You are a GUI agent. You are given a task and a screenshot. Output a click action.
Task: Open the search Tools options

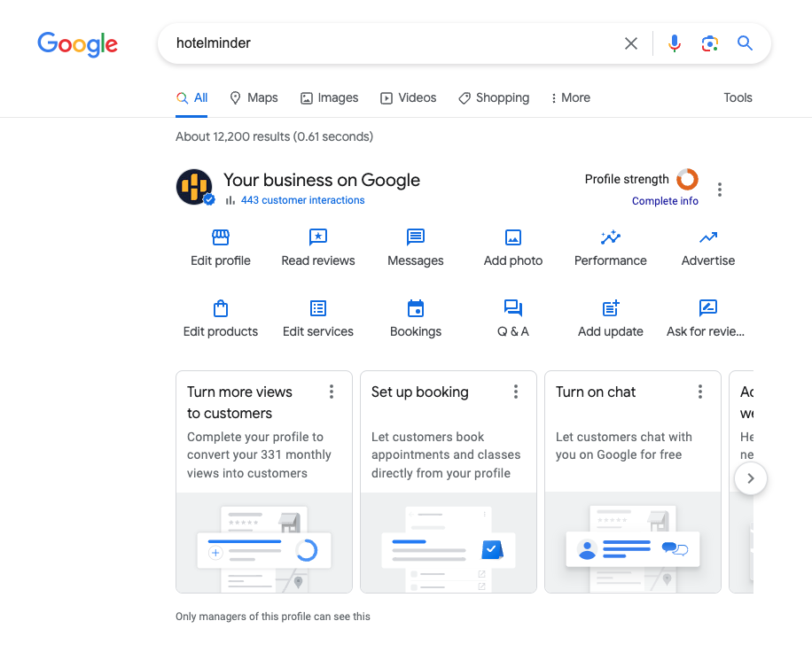point(738,97)
